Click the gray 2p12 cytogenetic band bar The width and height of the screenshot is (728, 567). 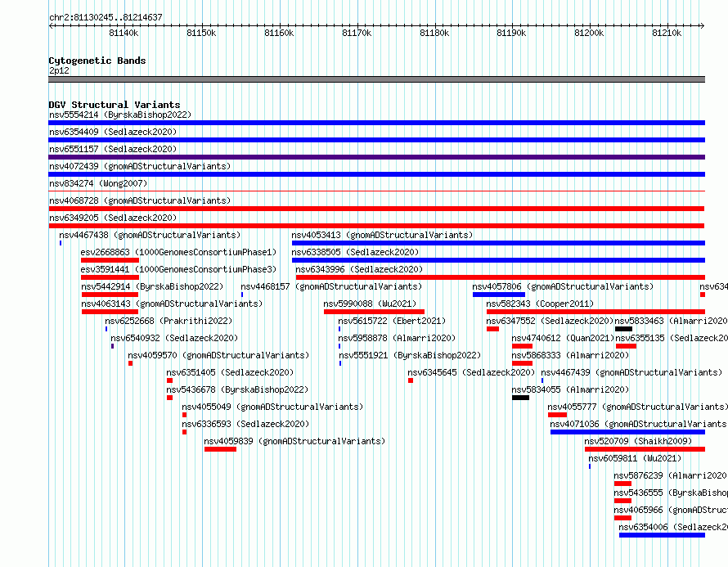[x=376, y=79]
